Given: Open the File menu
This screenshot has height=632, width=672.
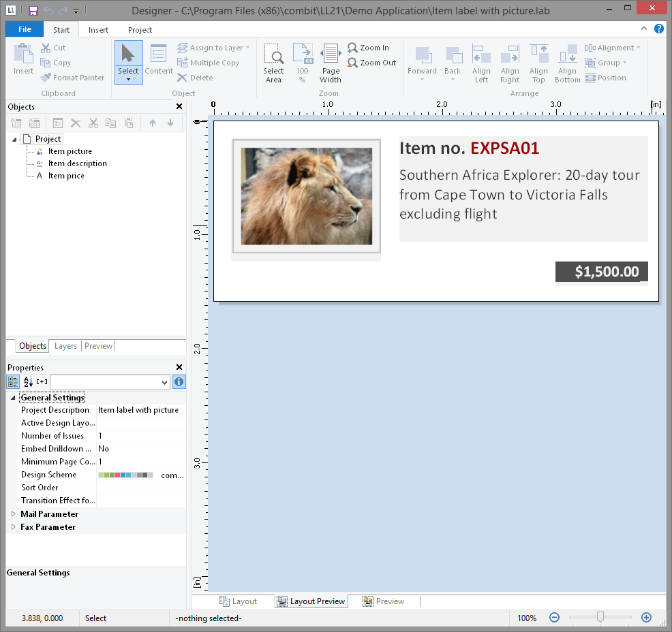Looking at the screenshot, I should point(25,30).
